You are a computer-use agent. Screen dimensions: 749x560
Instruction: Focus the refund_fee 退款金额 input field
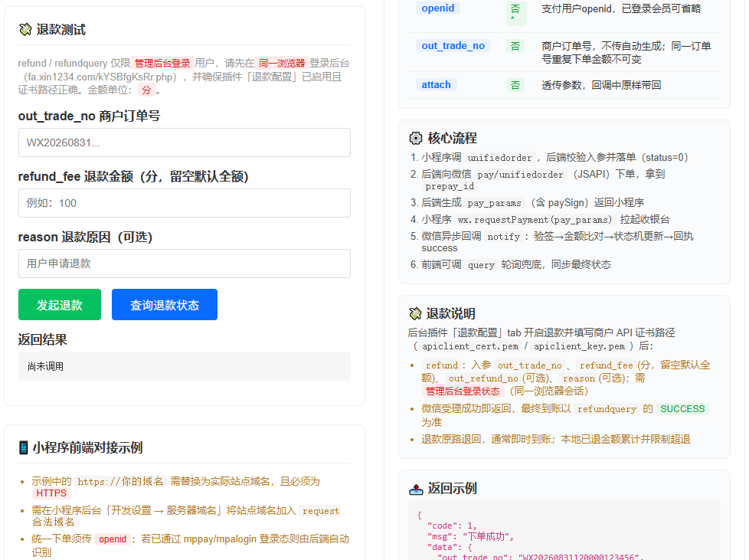pyautogui.click(x=185, y=203)
